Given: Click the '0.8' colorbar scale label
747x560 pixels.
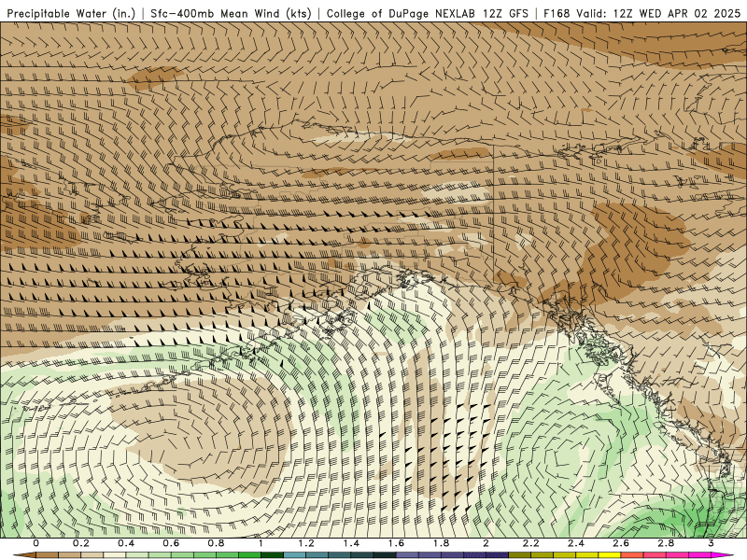Looking at the screenshot, I should tap(216, 543).
